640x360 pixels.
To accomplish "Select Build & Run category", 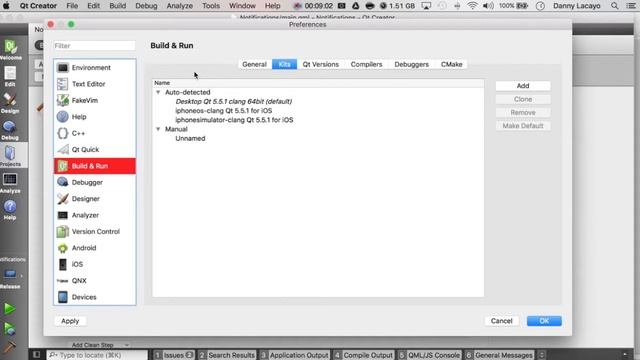I will tap(94, 166).
